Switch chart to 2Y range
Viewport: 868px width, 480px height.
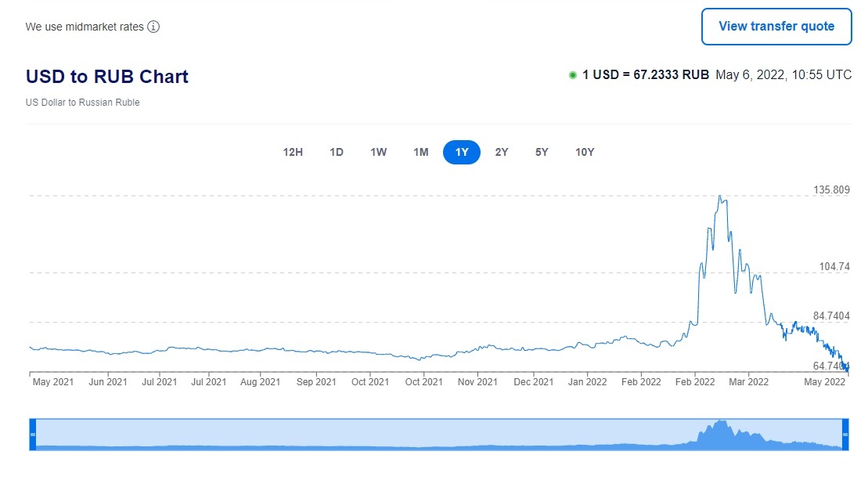(502, 152)
